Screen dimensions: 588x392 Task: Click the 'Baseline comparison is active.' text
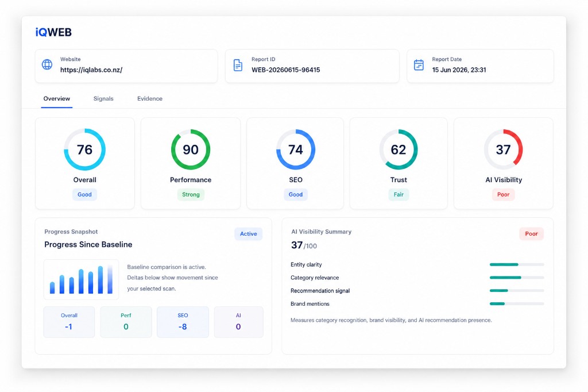(167, 267)
